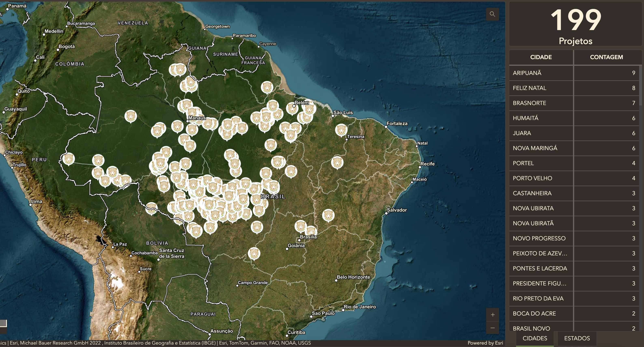Select the NOVA UBIRATA row without tilde
The width and height of the screenshot is (644, 347).
574,208
